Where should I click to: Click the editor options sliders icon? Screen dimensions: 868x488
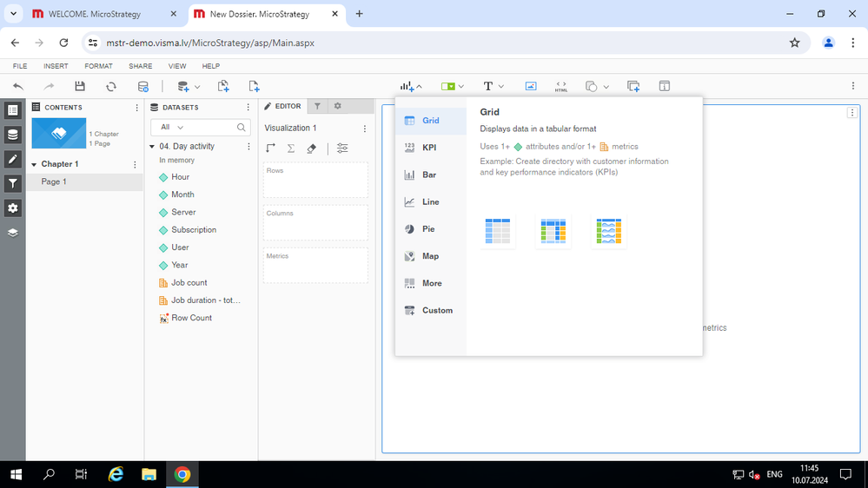pyautogui.click(x=342, y=148)
